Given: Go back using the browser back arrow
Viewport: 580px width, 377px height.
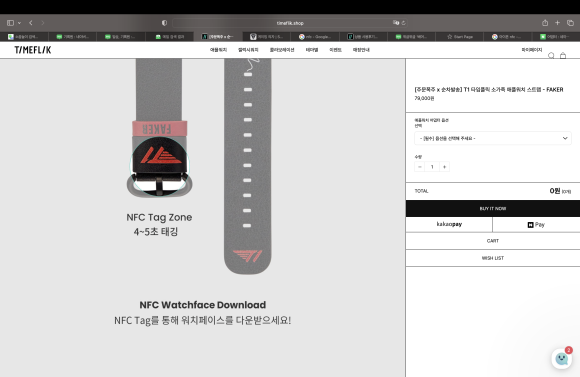Looking at the screenshot, I should (x=31, y=23).
